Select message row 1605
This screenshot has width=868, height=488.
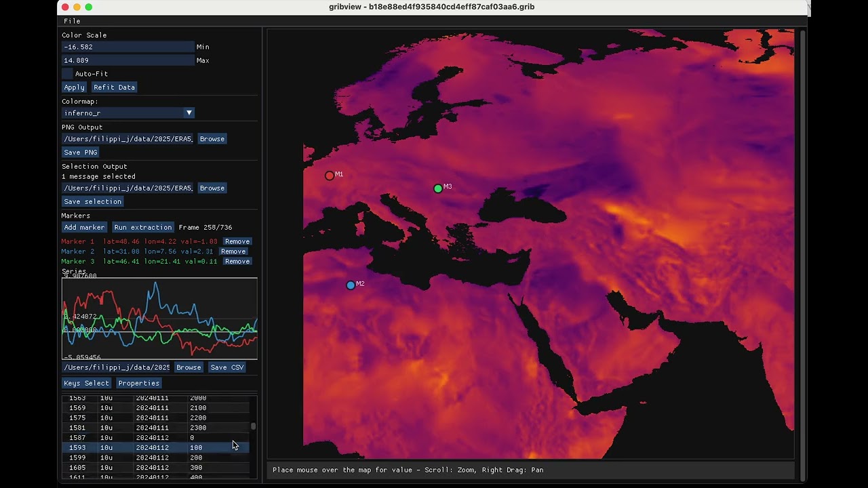click(155, 468)
